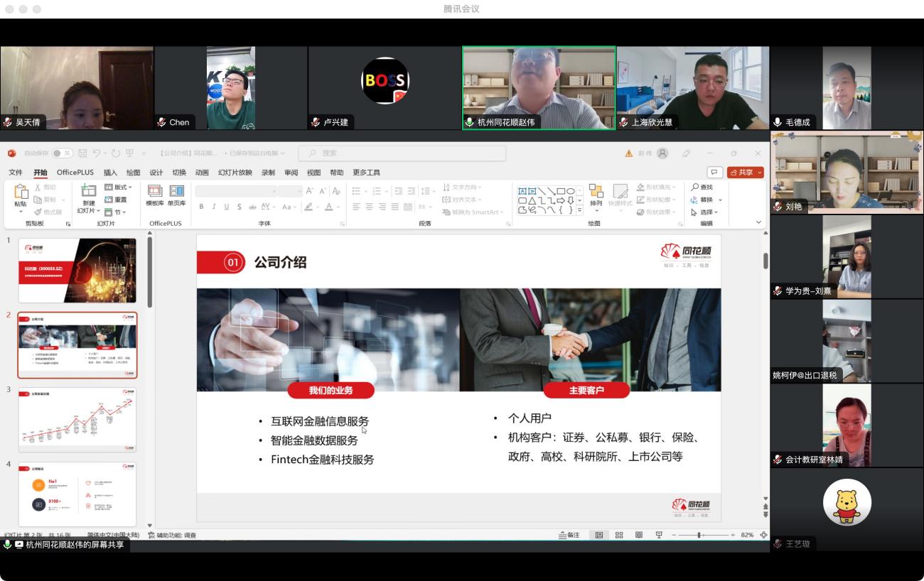Click the bullet list icon
This screenshot has width=924, height=581.
tap(356, 191)
